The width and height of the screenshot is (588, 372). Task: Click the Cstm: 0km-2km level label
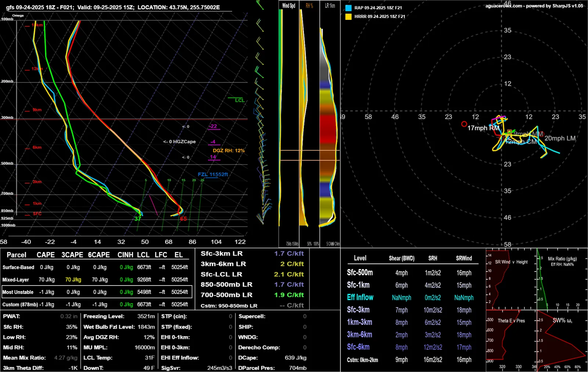pyautogui.click(x=362, y=360)
